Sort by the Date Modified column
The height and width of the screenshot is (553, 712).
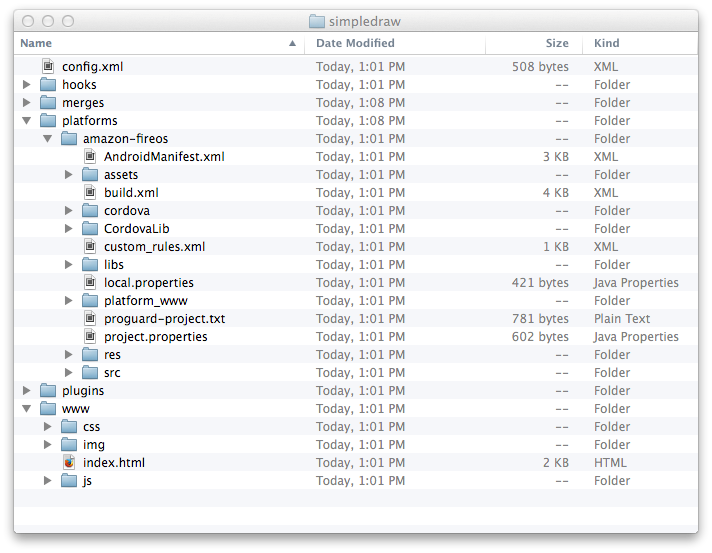[395, 43]
